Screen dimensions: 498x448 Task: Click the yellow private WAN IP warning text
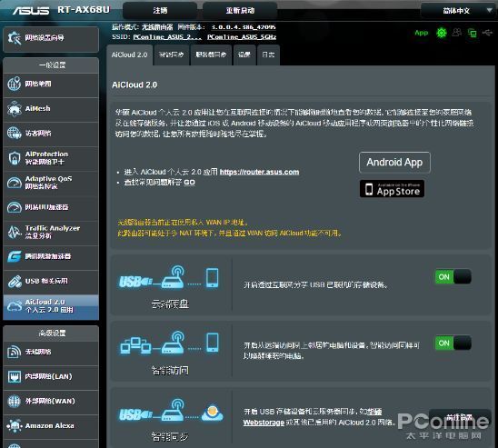(229, 228)
